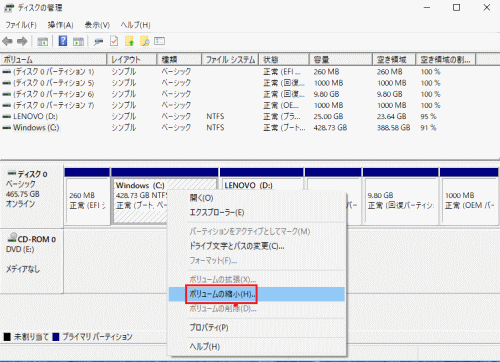The width and height of the screenshot is (500, 362).
Task: Sort by 空き領域 column header
Action: (x=394, y=60)
